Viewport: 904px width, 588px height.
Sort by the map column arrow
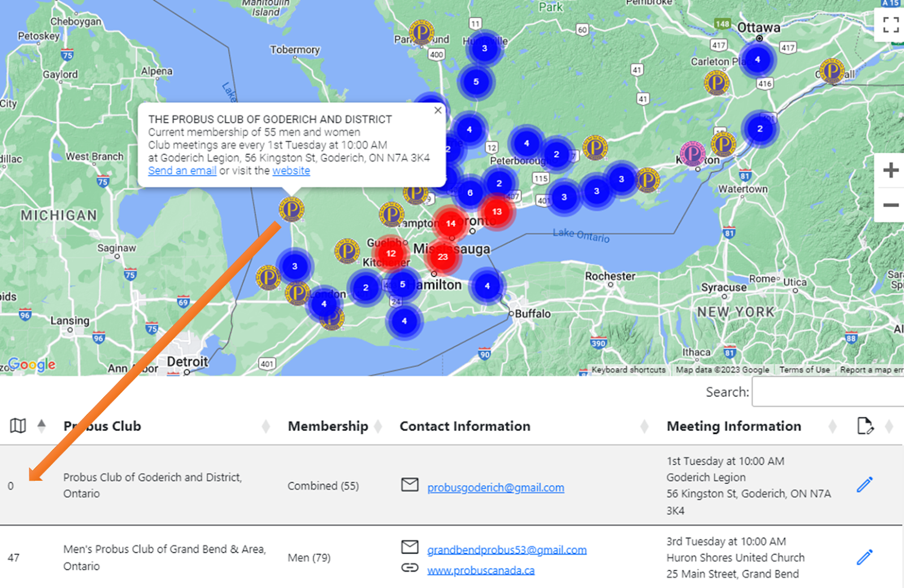click(x=42, y=425)
